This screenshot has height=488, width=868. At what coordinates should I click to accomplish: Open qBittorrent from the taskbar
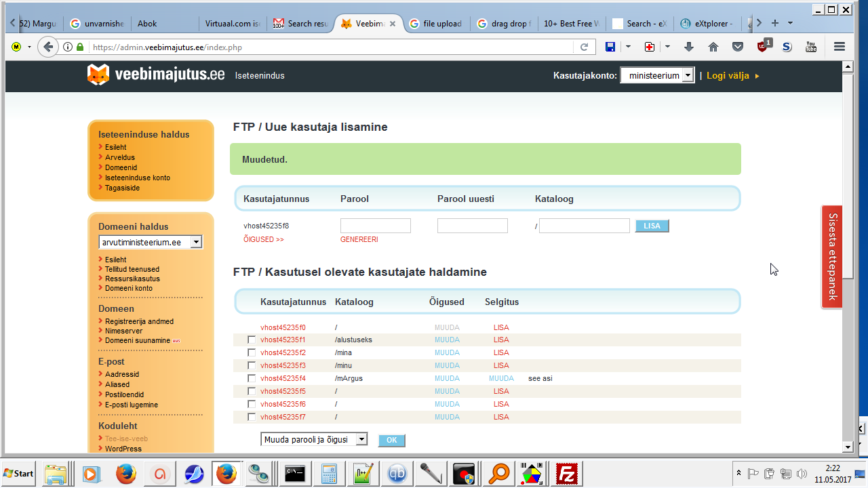tap(397, 473)
